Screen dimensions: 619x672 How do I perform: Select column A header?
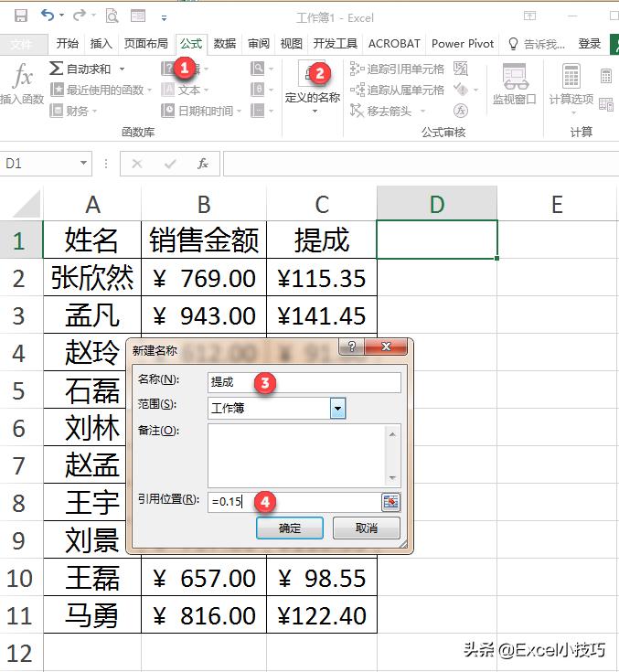tap(92, 204)
